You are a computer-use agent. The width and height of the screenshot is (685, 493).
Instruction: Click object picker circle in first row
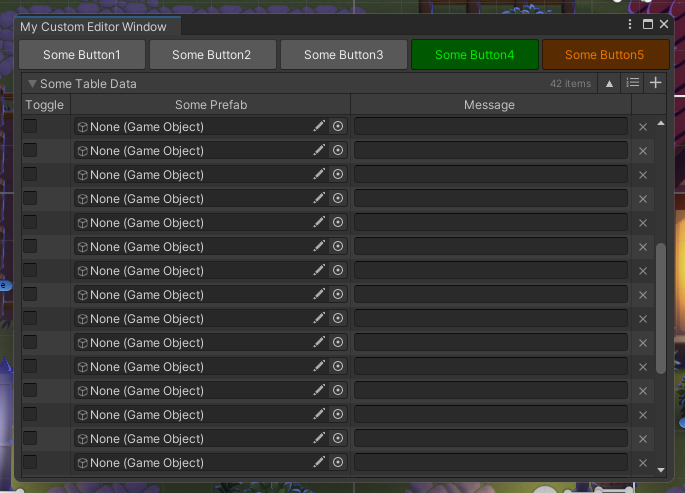click(x=338, y=126)
